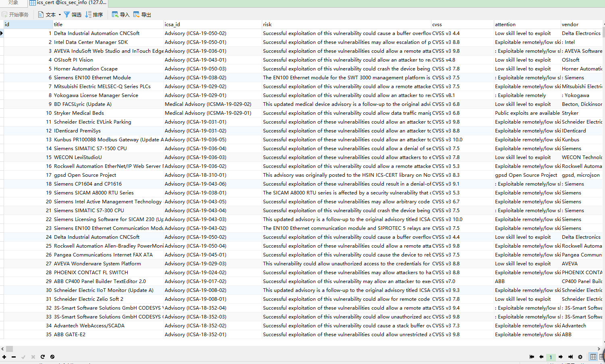
Task: Select vendor cell 'Advantech'
Action: pos(582,326)
